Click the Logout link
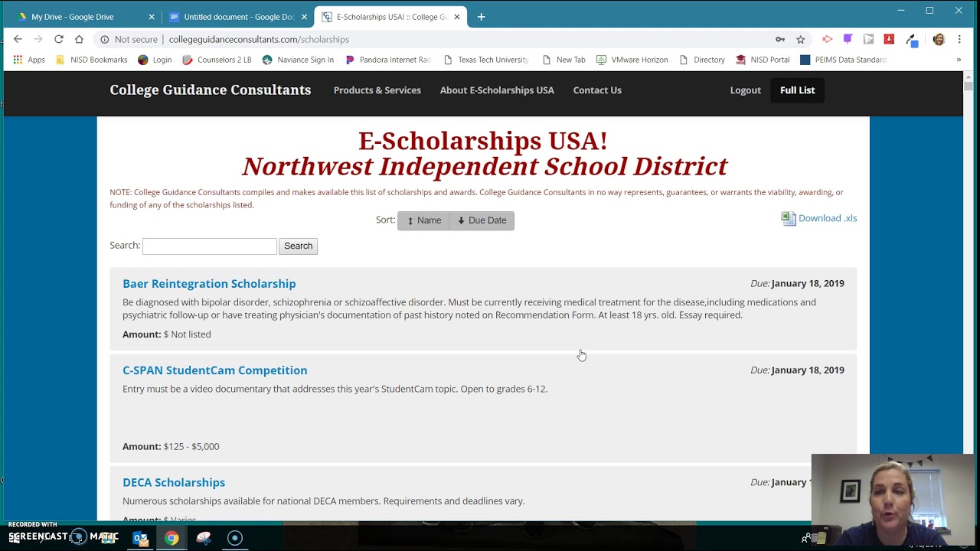This screenshot has height=551, width=980. 745,90
